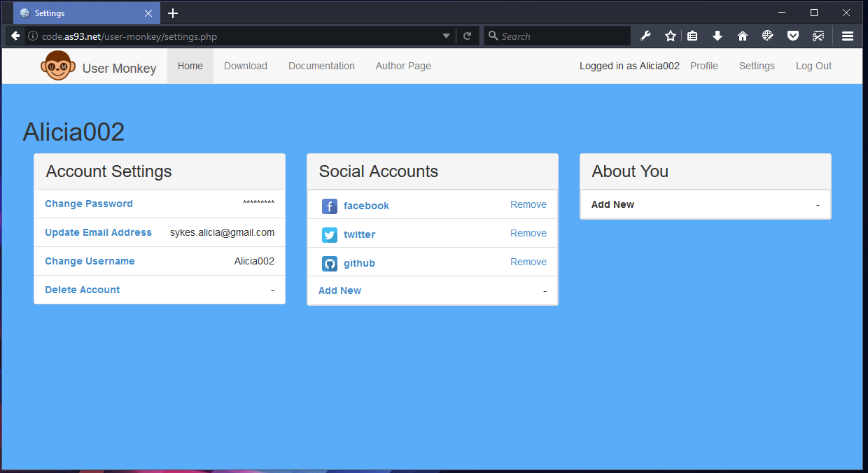This screenshot has width=868, height=473.
Task: Remove the facebook social account
Action: click(528, 204)
